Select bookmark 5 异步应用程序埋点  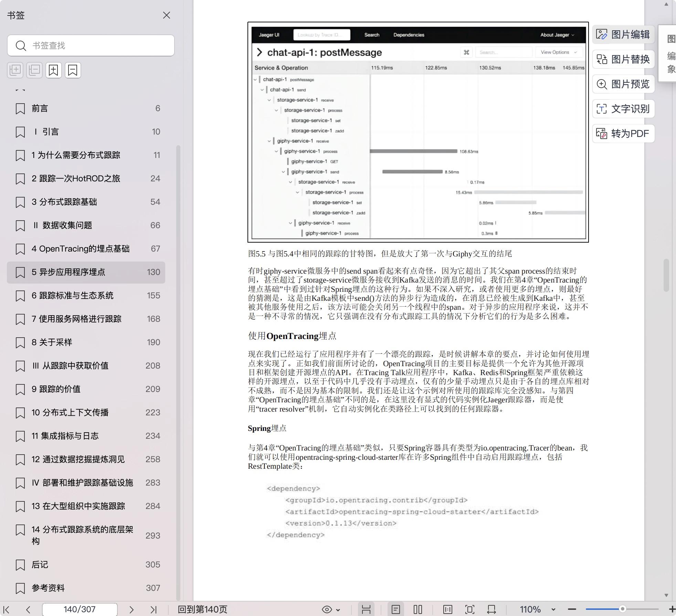coord(86,272)
